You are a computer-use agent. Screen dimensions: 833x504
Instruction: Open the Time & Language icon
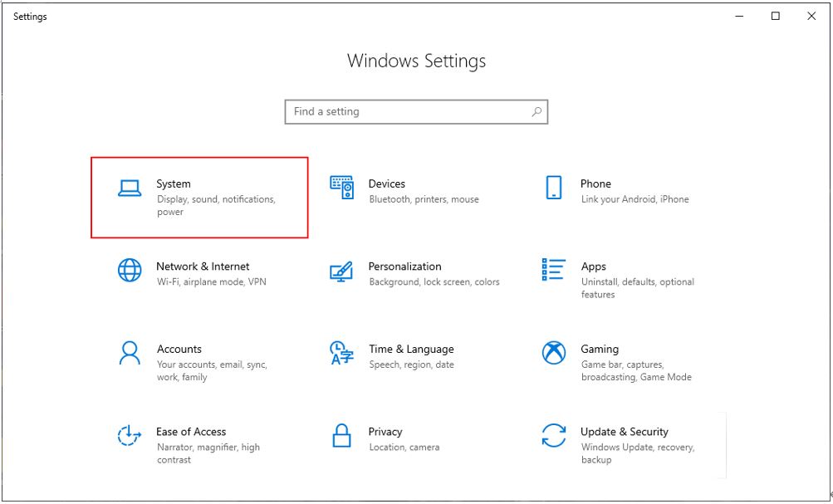pyautogui.click(x=341, y=353)
